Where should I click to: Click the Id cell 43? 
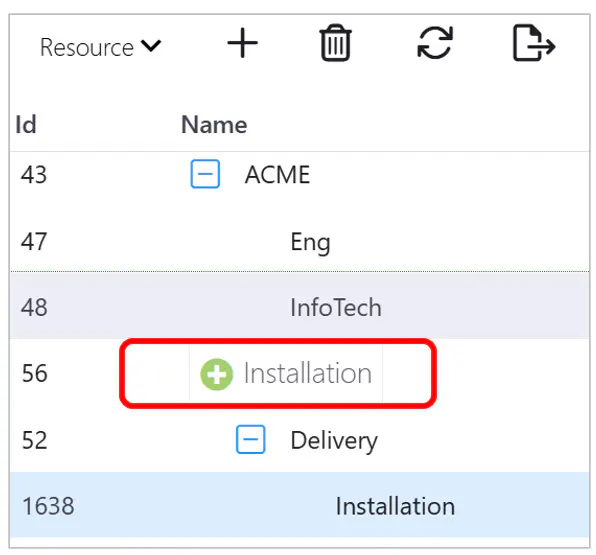(x=34, y=175)
